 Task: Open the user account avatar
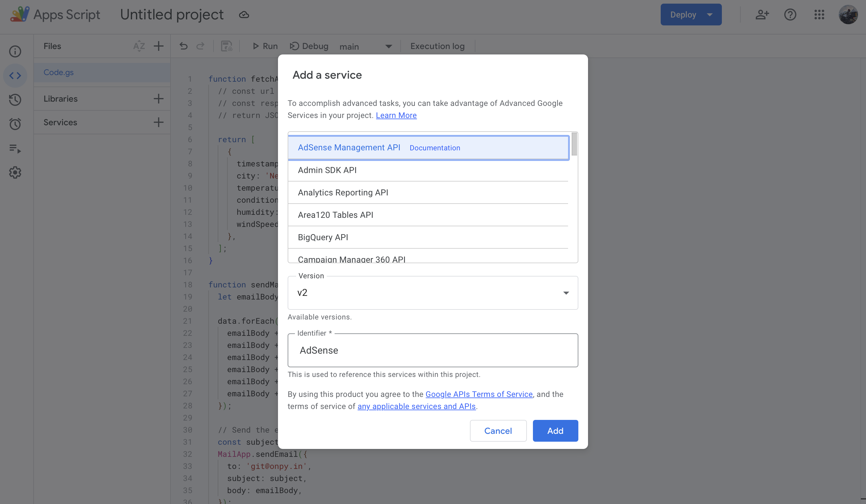(848, 15)
